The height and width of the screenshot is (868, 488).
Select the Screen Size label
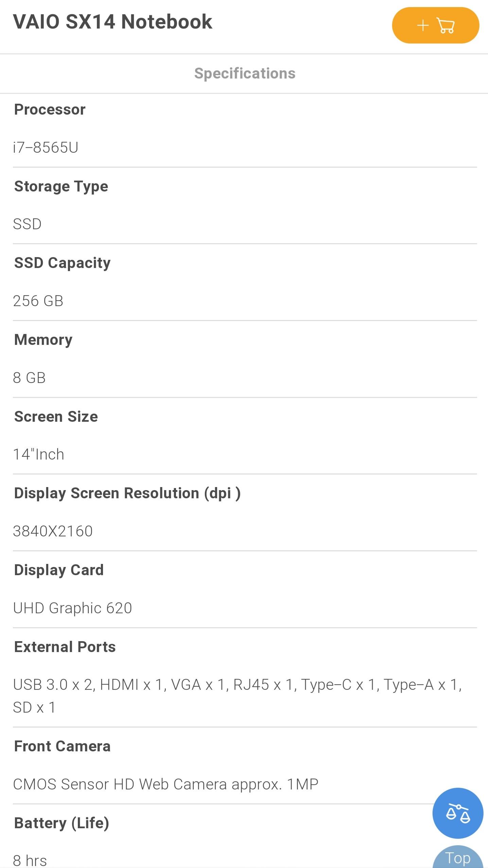[x=56, y=417]
